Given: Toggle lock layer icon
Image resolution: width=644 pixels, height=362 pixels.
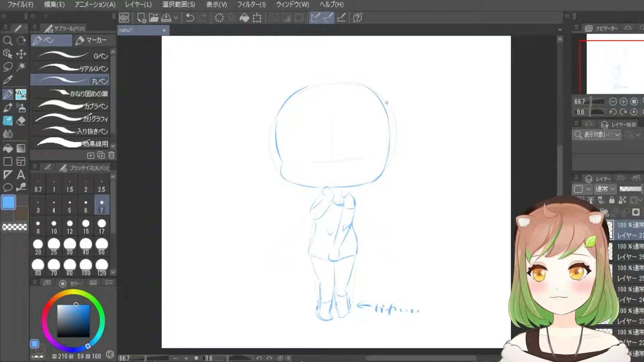Looking at the screenshot, I should (x=612, y=200).
